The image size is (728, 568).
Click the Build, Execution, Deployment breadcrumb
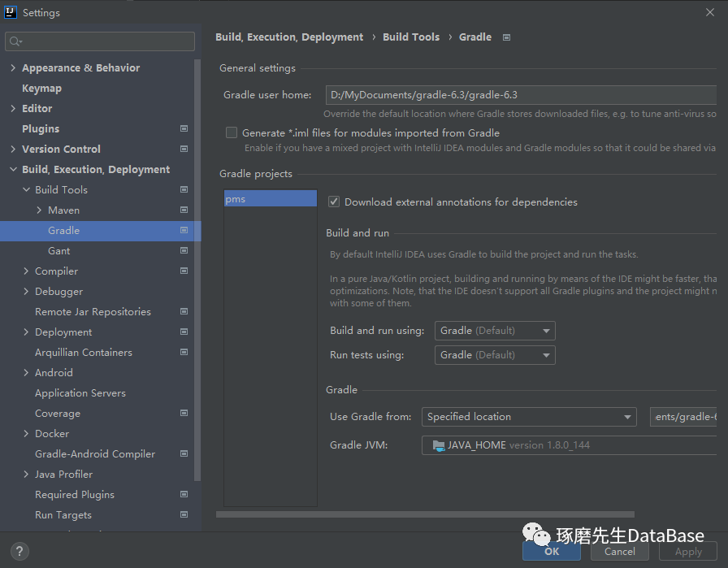point(289,37)
